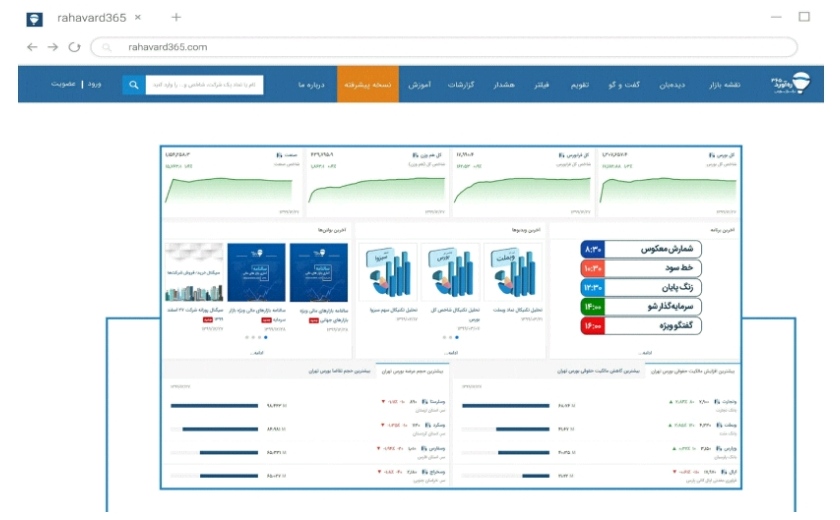Click the blue search magnifier button
The height and width of the screenshot is (520, 840).
(x=134, y=85)
